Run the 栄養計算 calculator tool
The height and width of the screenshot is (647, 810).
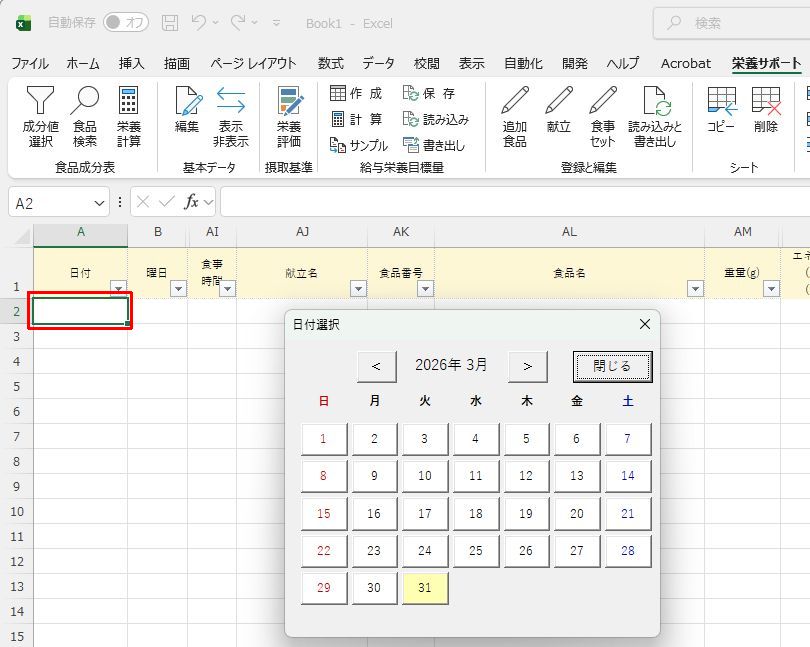click(x=128, y=117)
